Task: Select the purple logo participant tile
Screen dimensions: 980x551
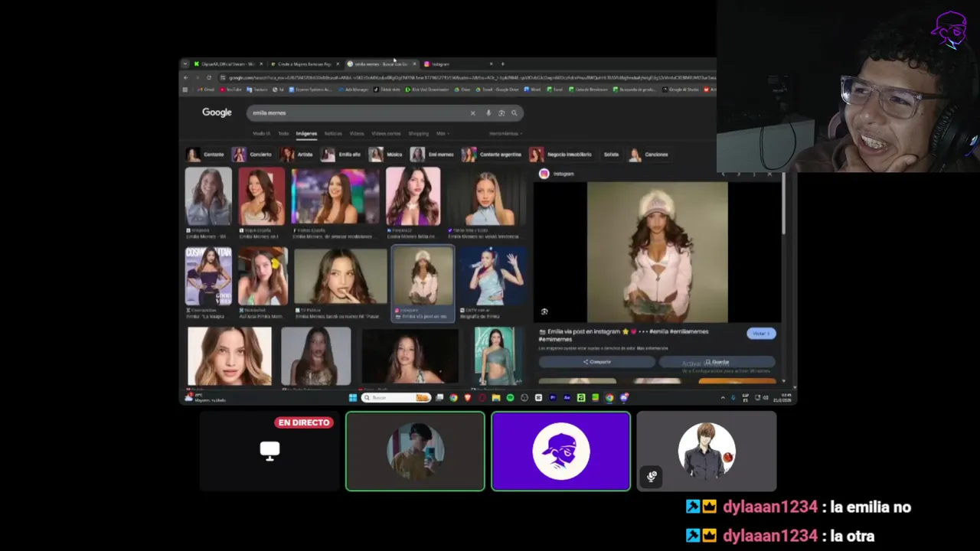Action: pyautogui.click(x=561, y=452)
